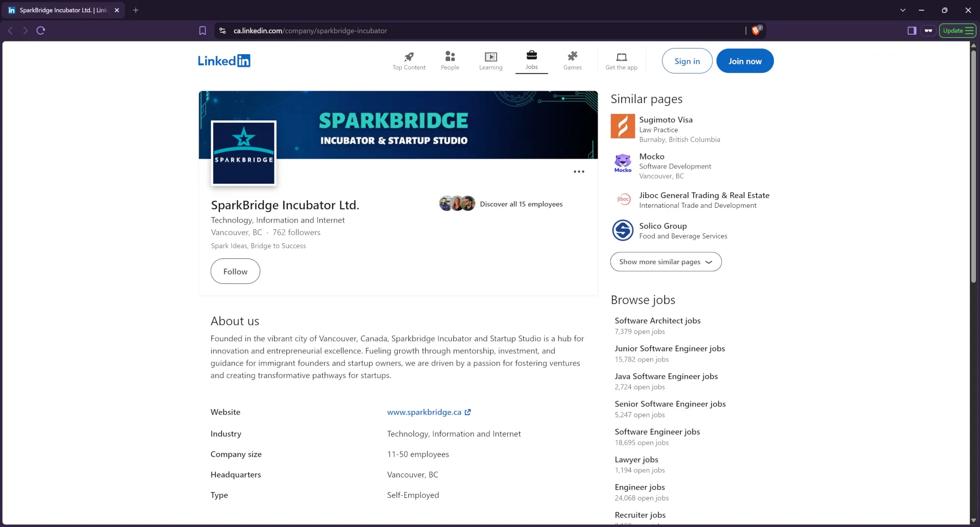Open site information icon in address bar
The height and width of the screenshot is (527, 980).
coord(223,31)
